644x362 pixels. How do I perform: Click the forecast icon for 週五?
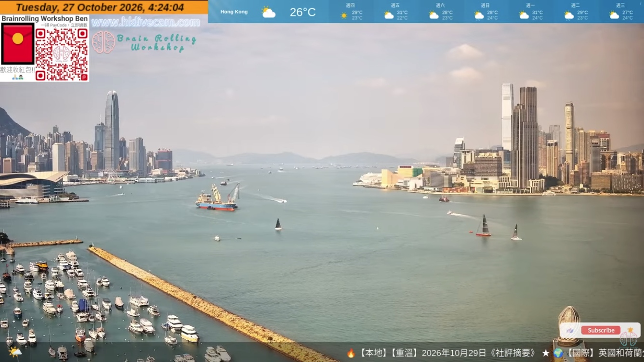click(389, 15)
